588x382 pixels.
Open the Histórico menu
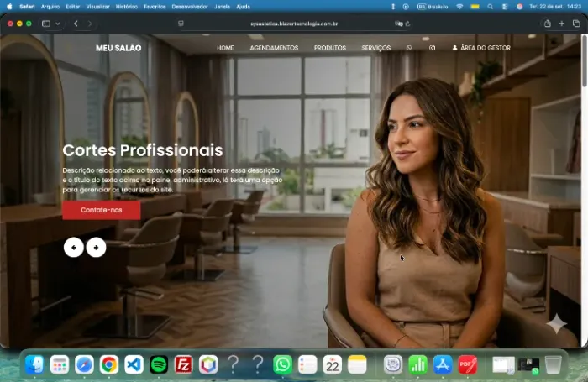(x=127, y=7)
